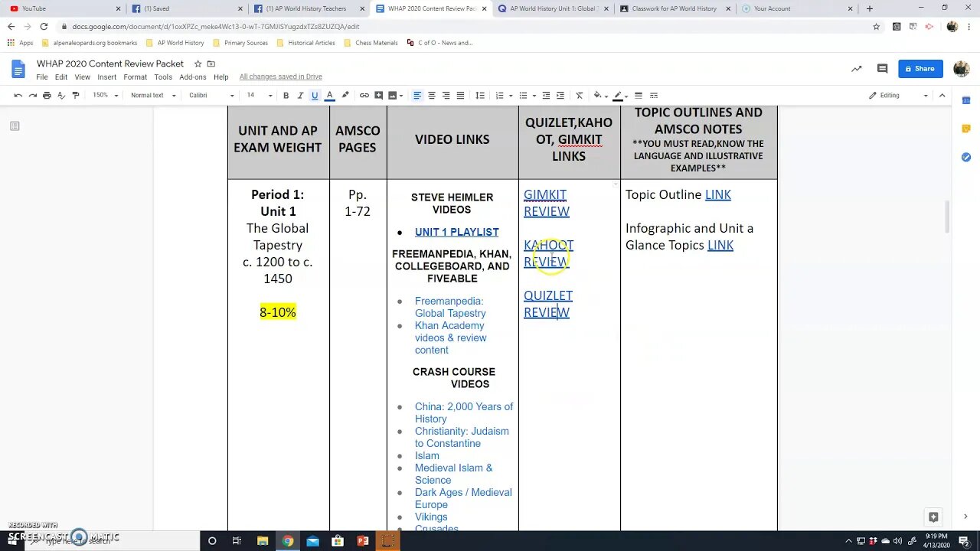Screen dimensions: 980x551
Task: Click the document title field
Action: coord(110,64)
